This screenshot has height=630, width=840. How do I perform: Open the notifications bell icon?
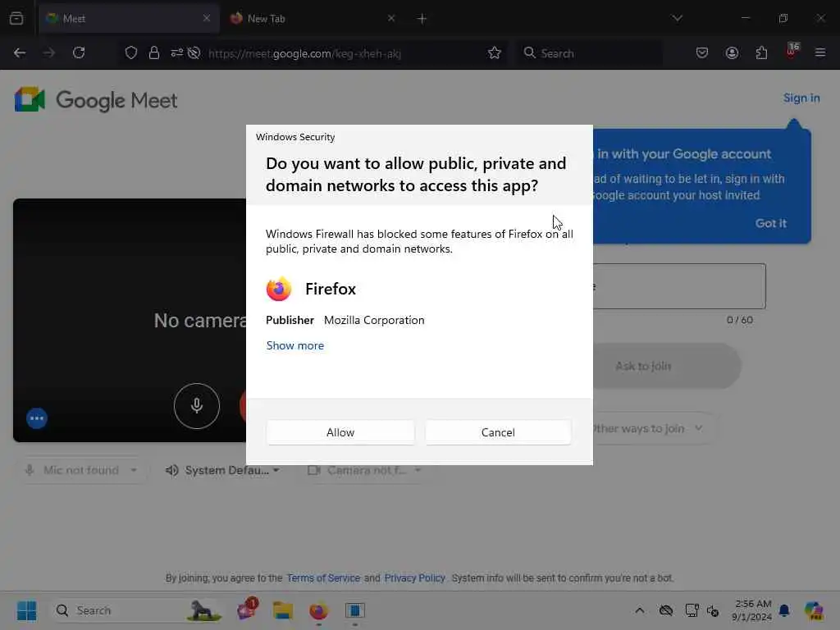pyautogui.click(x=784, y=610)
